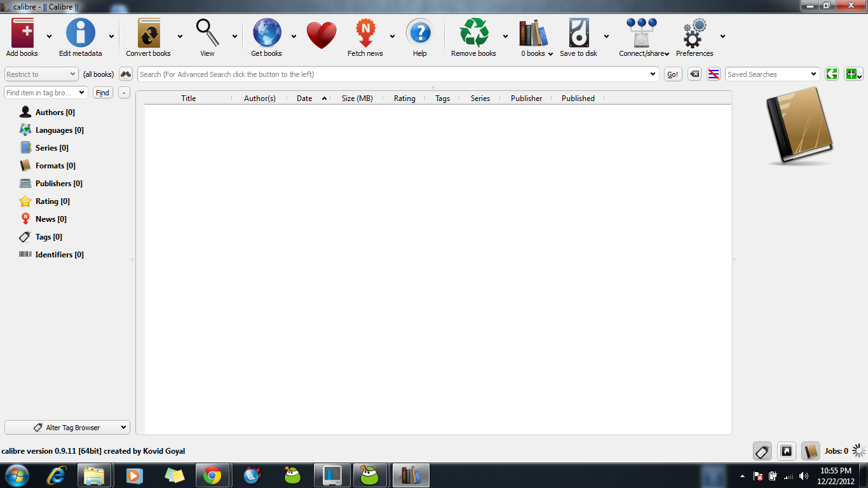
Task: Toggle search highlight flag icon
Action: tap(714, 74)
